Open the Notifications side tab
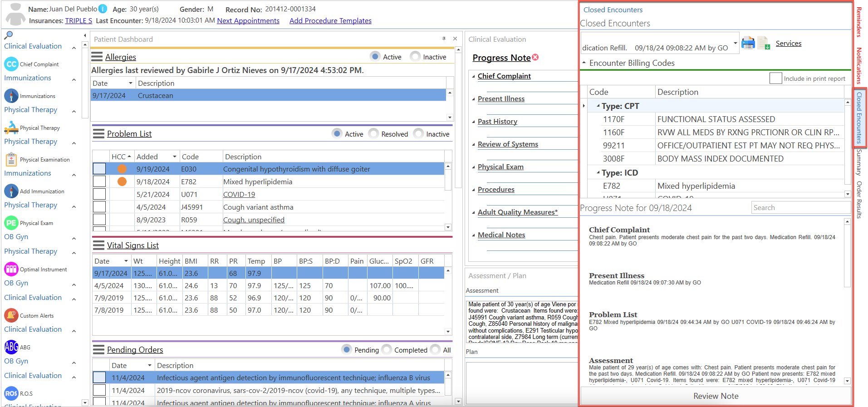The height and width of the screenshot is (407, 868). pos(859,66)
